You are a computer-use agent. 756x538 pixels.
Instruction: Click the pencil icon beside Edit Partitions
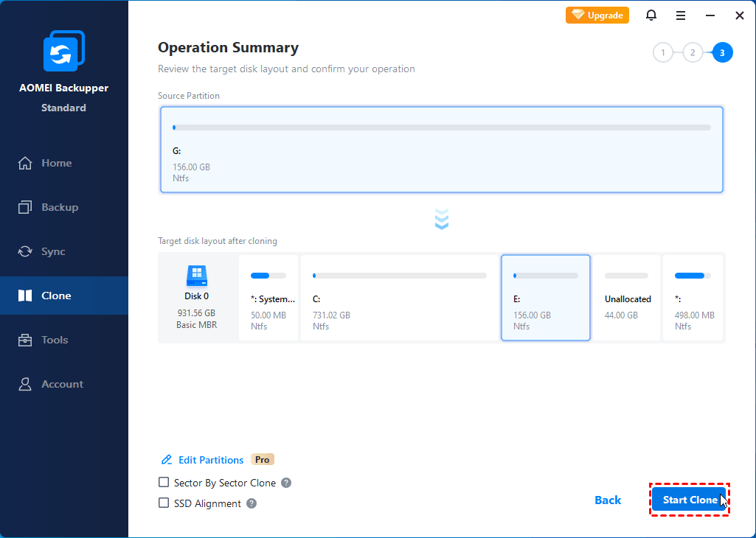(x=167, y=459)
